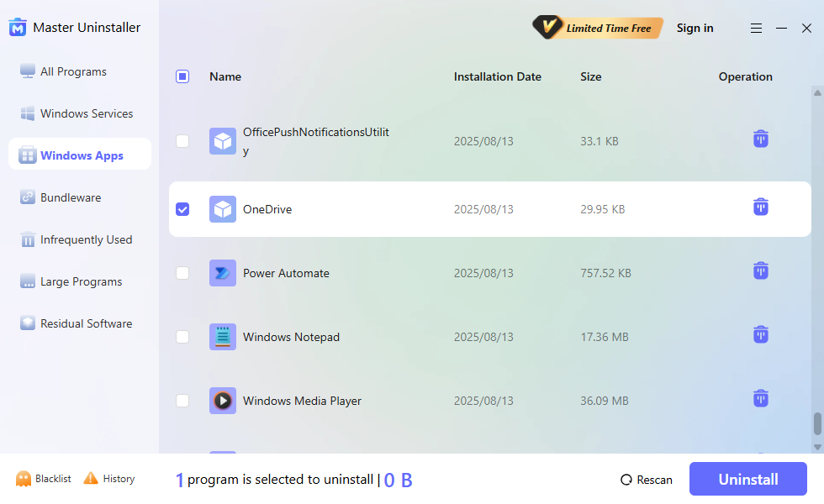The width and height of the screenshot is (824, 504).
Task: Click the Sign in link
Action: click(x=695, y=28)
